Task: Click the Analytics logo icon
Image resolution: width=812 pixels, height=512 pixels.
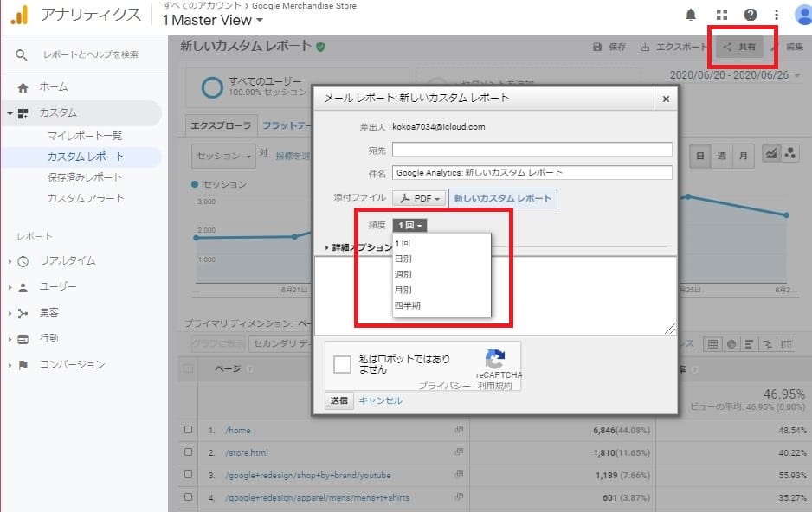Action: (19, 15)
